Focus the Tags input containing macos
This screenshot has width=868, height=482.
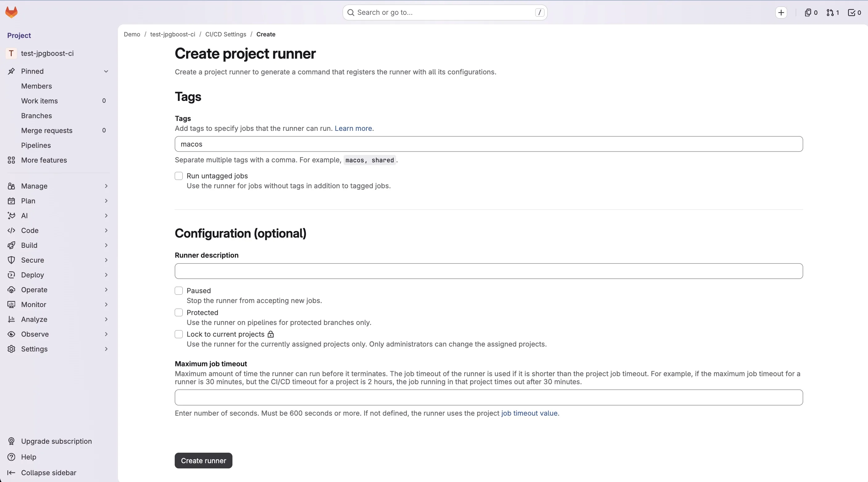(489, 144)
